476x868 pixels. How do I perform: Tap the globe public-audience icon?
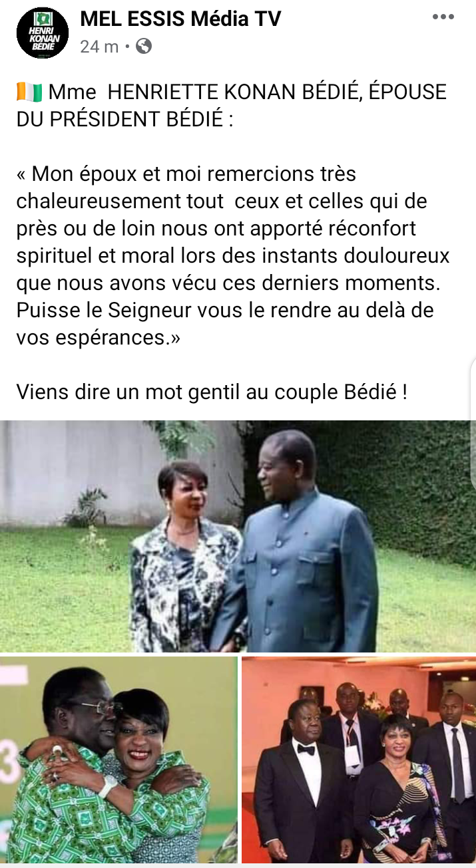[143, 46]
